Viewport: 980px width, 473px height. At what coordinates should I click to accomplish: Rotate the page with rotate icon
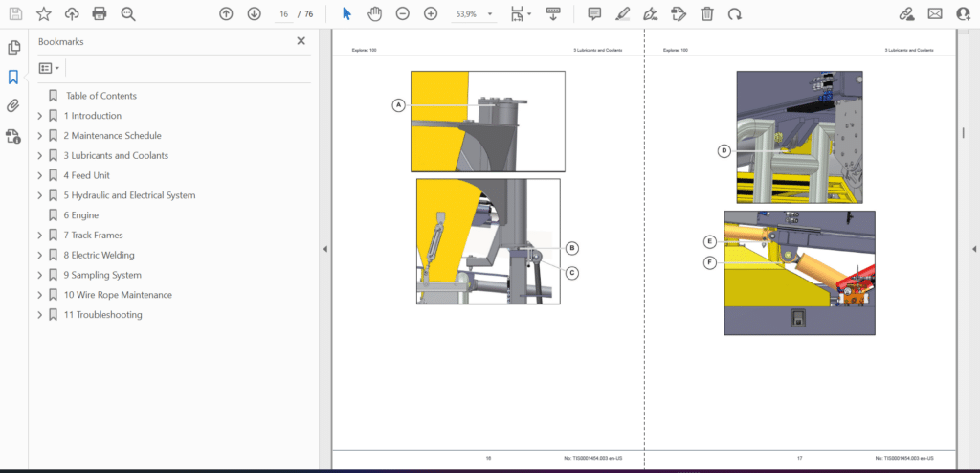coord(735,13)
